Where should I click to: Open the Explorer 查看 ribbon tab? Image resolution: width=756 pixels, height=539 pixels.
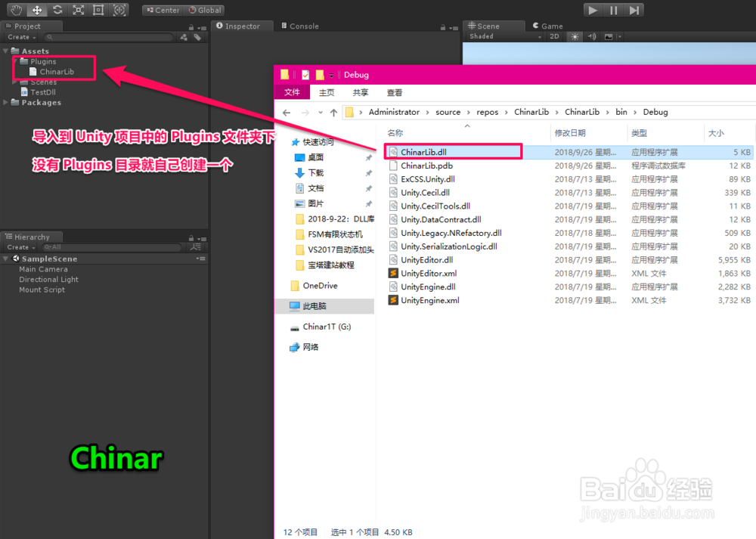pos(394,92)
